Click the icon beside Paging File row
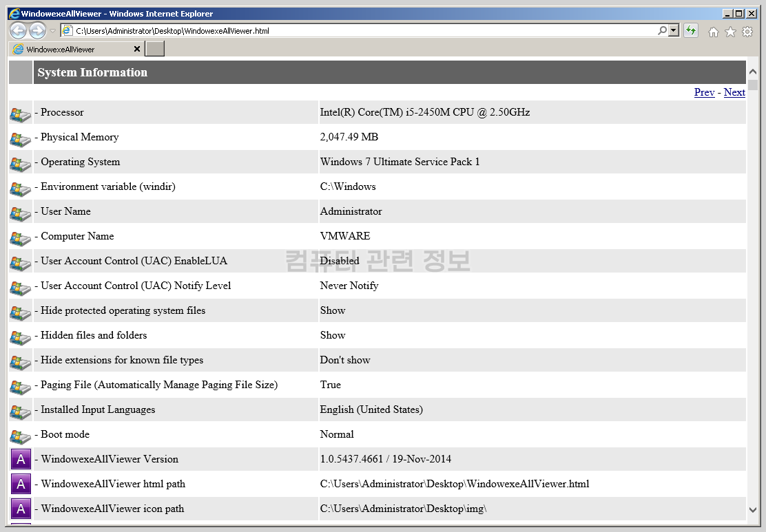This screenshot has width=766, height=532. coord(21,387)
